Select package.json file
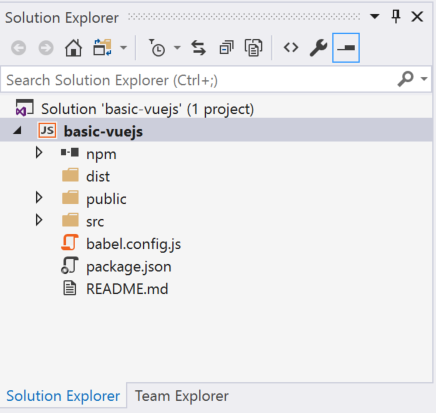 pos(129,266)
